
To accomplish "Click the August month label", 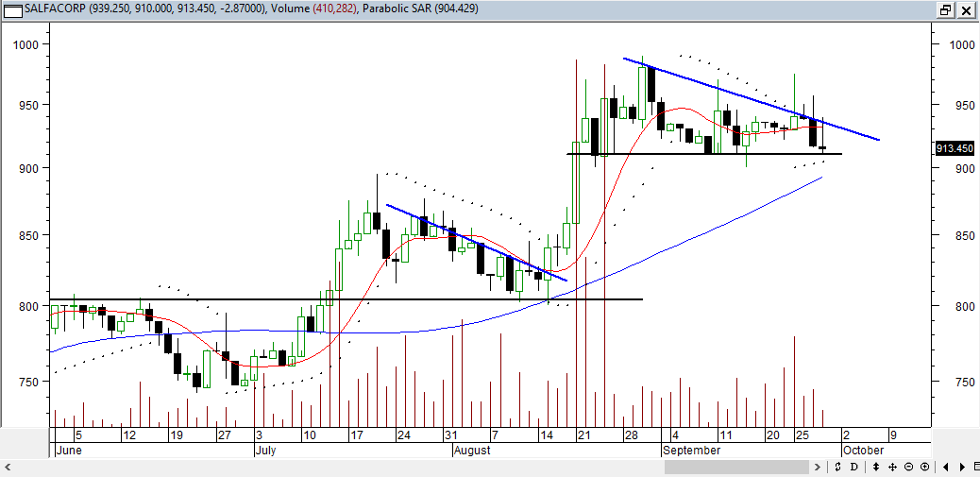I will [x=472, y=451].
